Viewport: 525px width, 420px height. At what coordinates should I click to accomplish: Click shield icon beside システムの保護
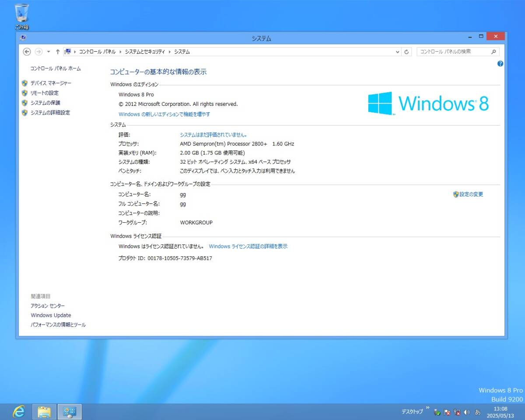(24, 103)
